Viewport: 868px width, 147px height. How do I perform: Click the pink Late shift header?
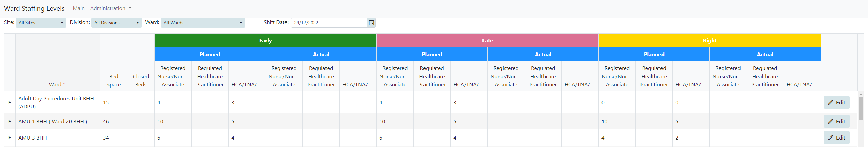(487, 40)
